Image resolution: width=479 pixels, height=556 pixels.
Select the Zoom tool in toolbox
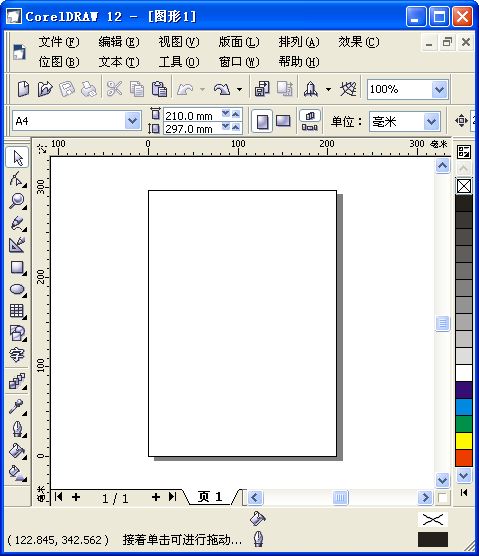[17, 201]
